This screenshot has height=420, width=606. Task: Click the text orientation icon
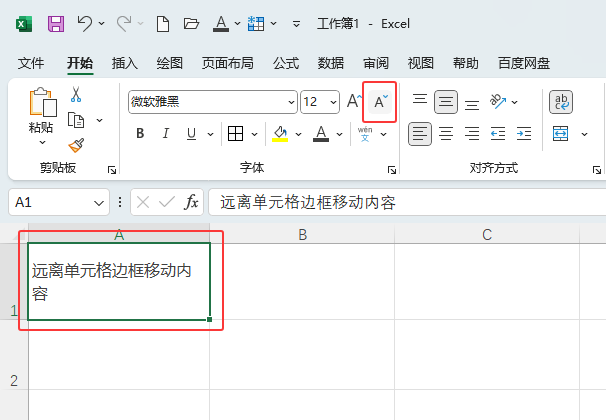pyautogui.click(x=498, y=101)
